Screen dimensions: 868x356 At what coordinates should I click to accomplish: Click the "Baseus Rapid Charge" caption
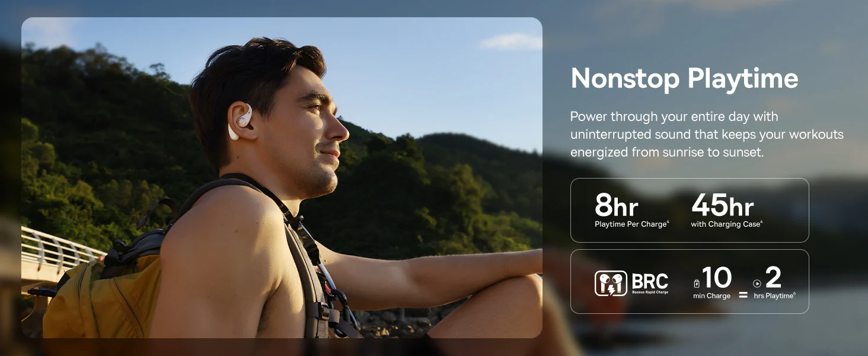(x=650, y=293)
